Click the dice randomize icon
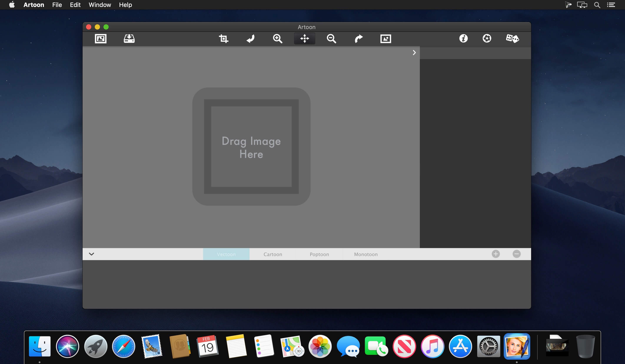625x364 pixels. pos(512,39)
